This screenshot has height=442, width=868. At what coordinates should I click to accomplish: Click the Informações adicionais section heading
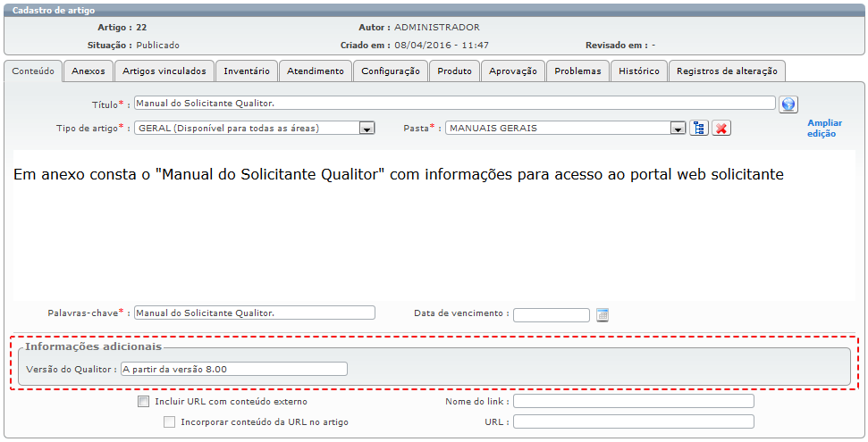(x=94, y=346)
